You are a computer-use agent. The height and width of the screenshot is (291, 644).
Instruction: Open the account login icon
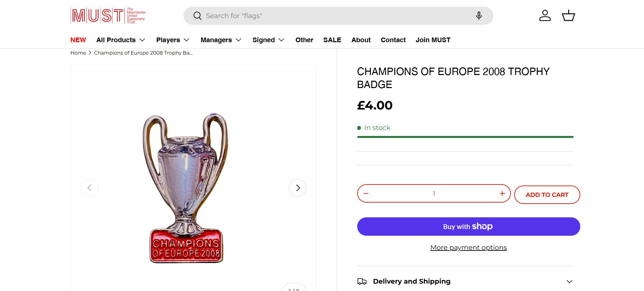click(x=545, y=16)
